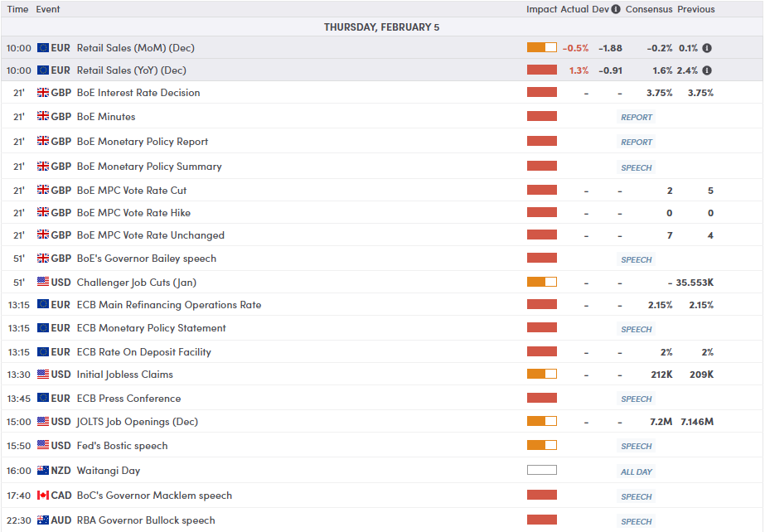This screenshot has height=532, width=765.
Task: Expand the JOLTS Job Openings (Dec) event
Action: click(x=382, y=422)
